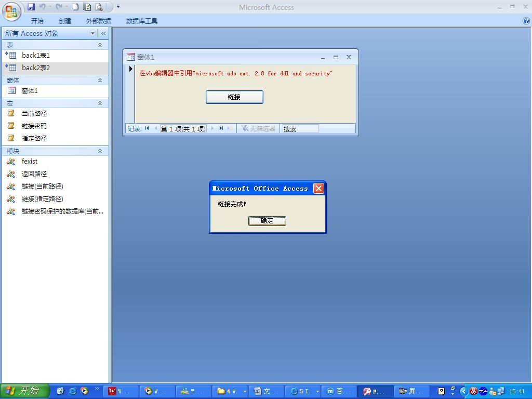Image resolution: width=532 pixels, height=399 pixels.
Task: Open Customize Quick Access Toolbar dropdown
Action: click(118, 6)
